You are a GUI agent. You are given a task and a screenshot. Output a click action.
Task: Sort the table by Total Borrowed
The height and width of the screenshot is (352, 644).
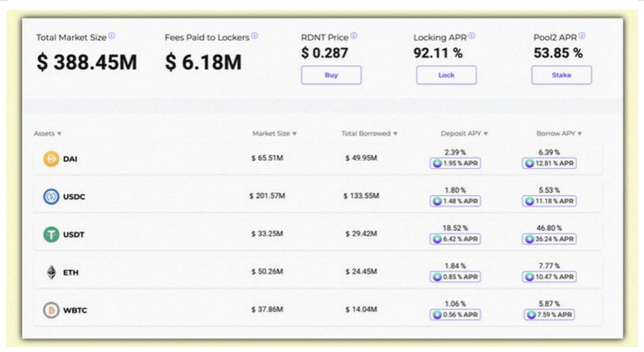click(x=369, y=133)
